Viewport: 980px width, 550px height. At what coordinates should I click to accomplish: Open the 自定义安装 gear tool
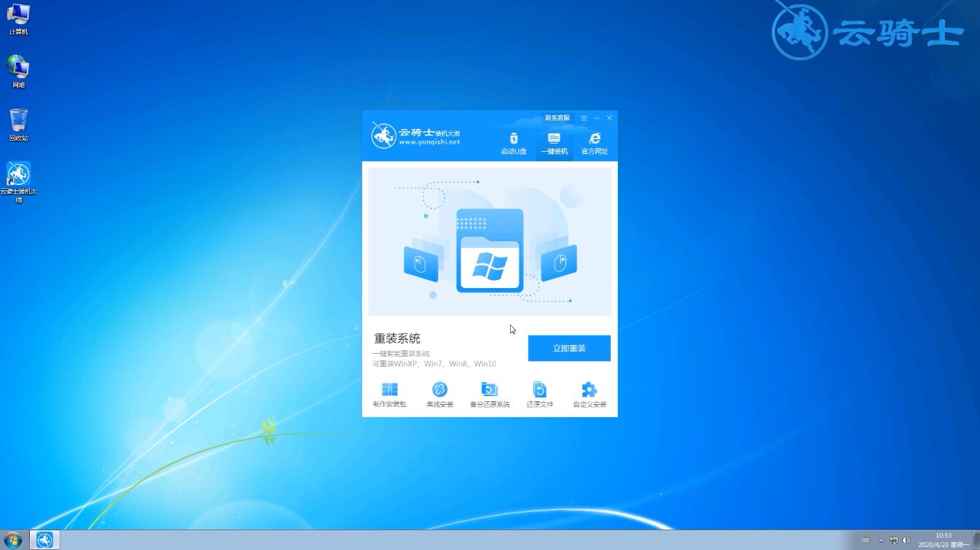click(x=590, y=395)
